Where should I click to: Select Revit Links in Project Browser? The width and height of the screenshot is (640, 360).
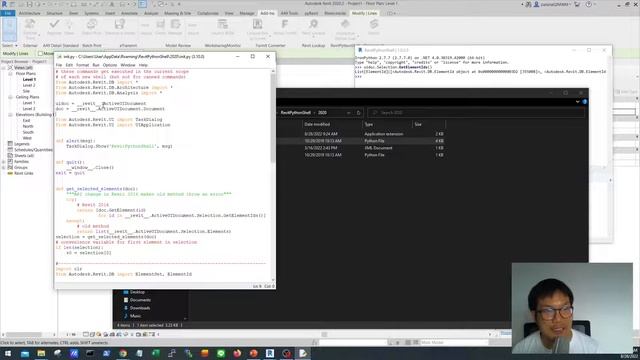[24, 173]
